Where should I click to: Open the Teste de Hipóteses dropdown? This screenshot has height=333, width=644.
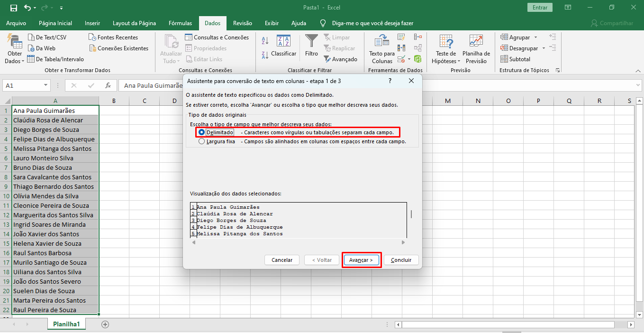coord(445,61)
